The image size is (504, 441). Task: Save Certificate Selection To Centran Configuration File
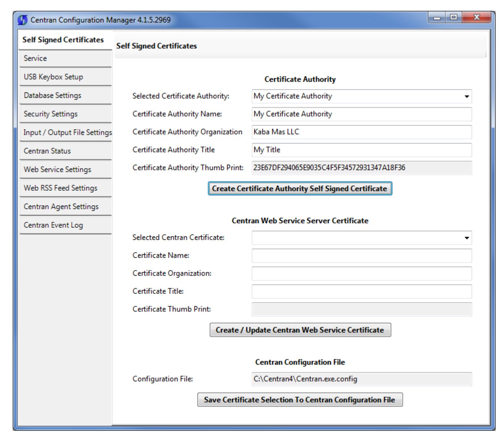pos(300,400)
